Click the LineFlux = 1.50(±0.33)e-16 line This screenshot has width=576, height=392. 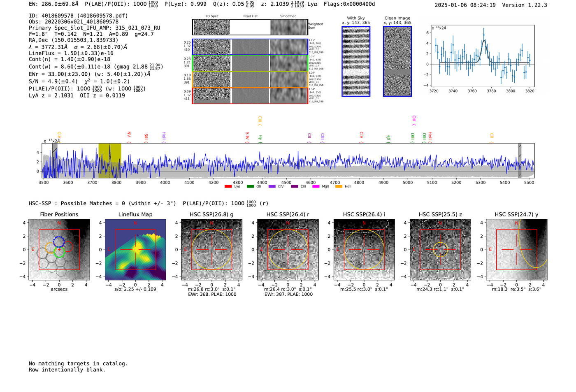click(x=71, y=53)
